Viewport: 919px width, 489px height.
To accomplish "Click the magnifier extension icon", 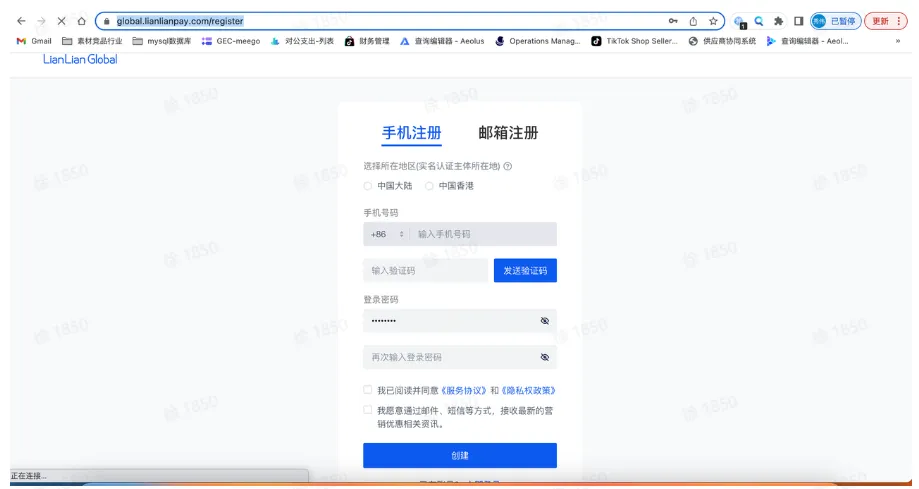I will (759, 21).
